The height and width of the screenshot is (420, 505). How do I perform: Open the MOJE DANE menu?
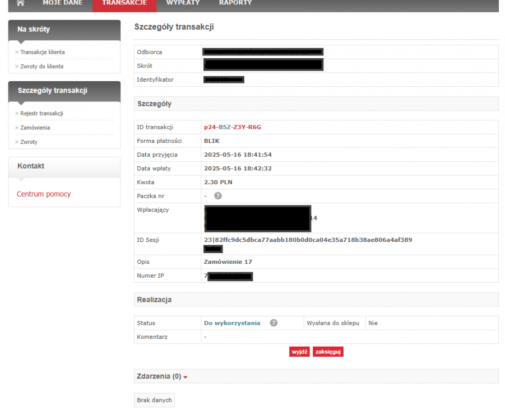tap(62, 3)
